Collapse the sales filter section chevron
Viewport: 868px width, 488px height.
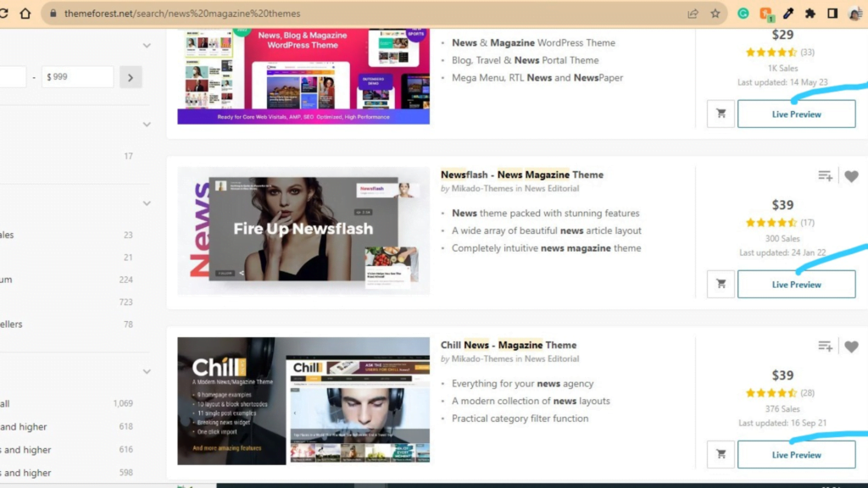click(x=146, y=203)
